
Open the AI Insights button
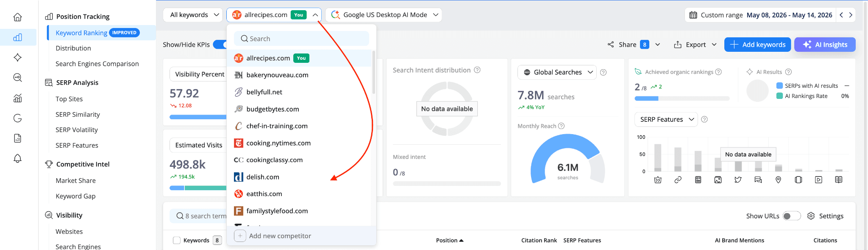[x=825, y=45]
